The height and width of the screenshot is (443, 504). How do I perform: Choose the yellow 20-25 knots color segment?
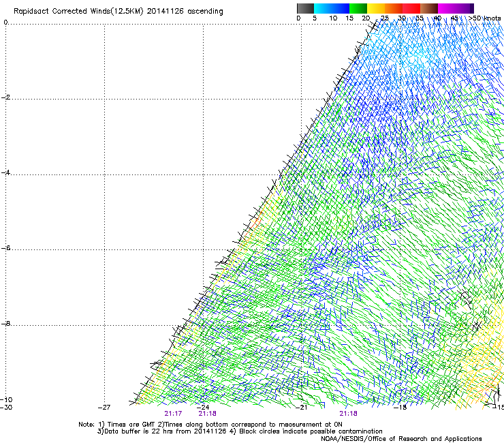pyautogui.click(x=376, y=8)
